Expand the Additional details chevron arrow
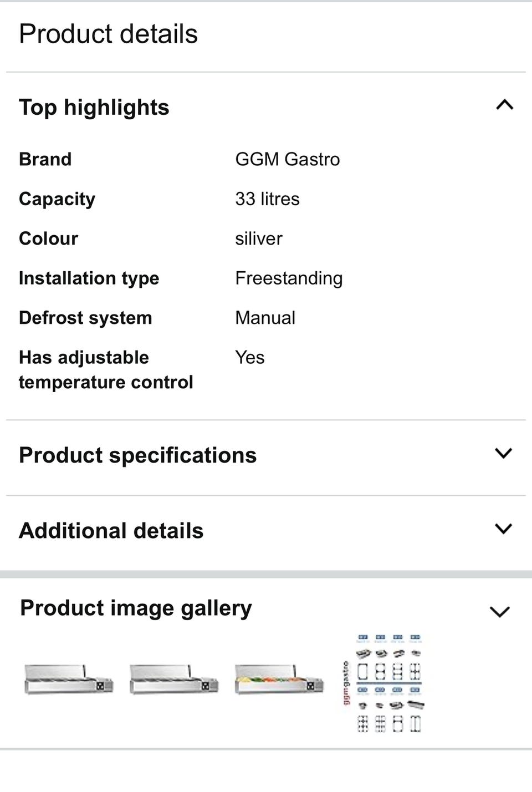Viewport: 532px width, 792px height. pyautogui.click(x=503, y=529)
